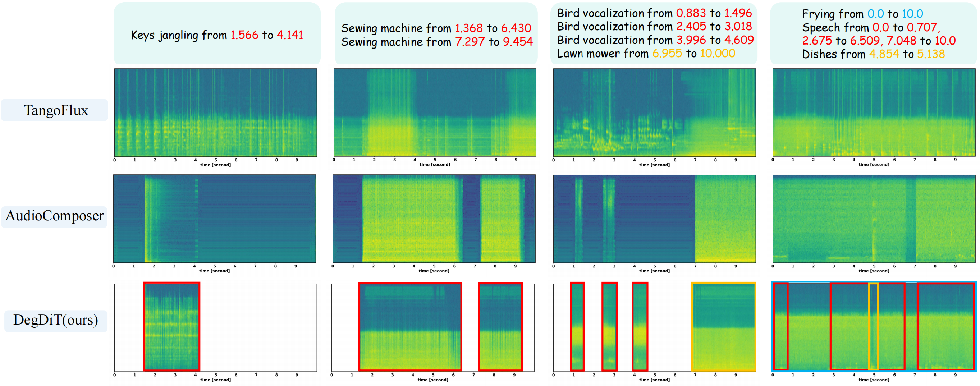Select the AudioComposer row label

tap(54, 216)
